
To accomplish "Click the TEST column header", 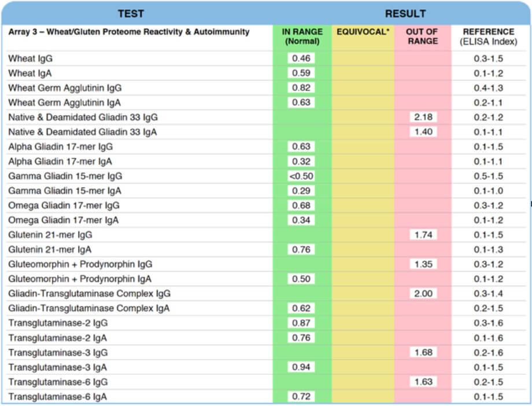I will [131, 13].
